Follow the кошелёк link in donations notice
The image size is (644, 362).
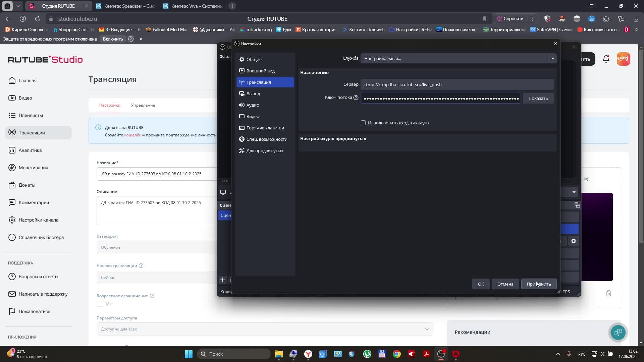[x=132, y=135]
